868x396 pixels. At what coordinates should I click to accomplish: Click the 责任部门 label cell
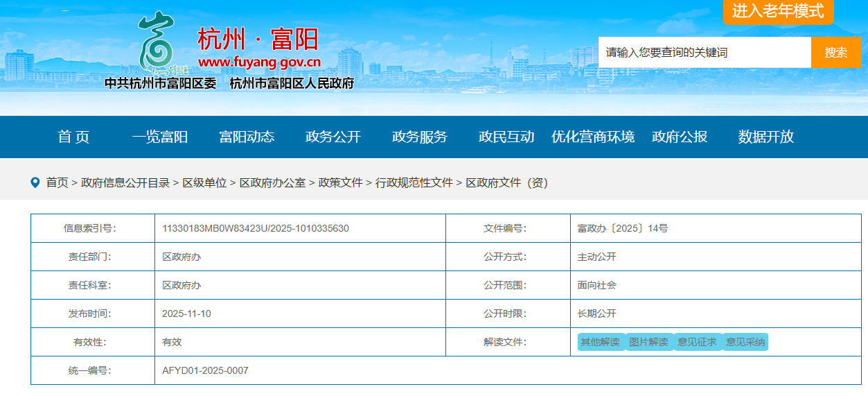tap(93, 257)
